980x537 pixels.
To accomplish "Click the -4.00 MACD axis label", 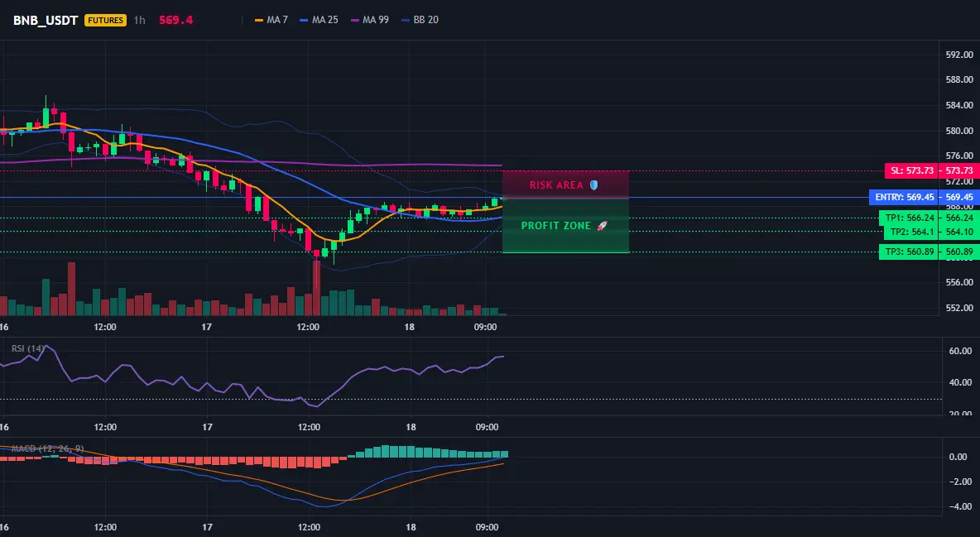I will (x=961, y=507).
